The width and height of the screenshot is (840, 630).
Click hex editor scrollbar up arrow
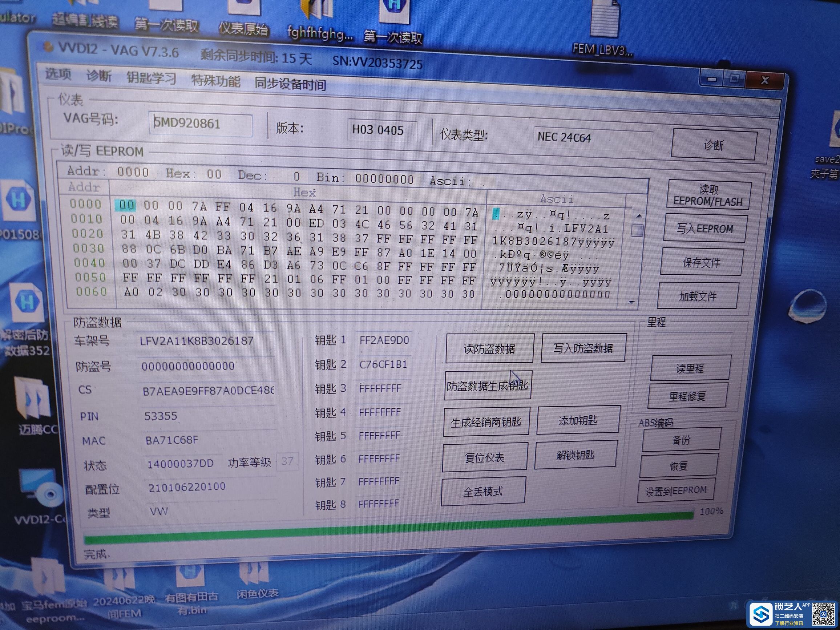tap(639, 216)
